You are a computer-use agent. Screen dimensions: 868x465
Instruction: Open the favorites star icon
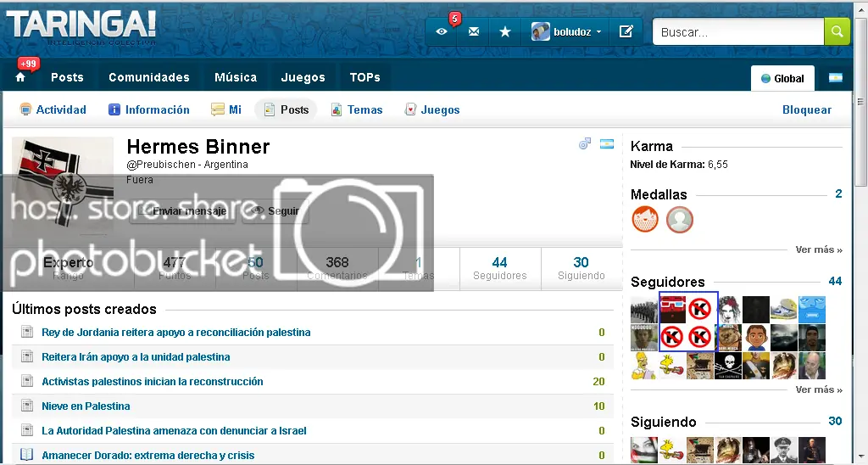click(505, 32)
